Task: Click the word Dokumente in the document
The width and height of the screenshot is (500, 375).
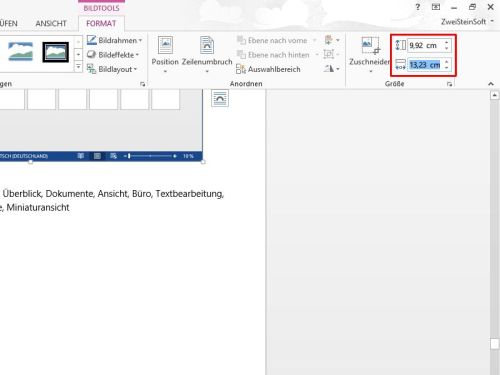Action: [70, 194]
